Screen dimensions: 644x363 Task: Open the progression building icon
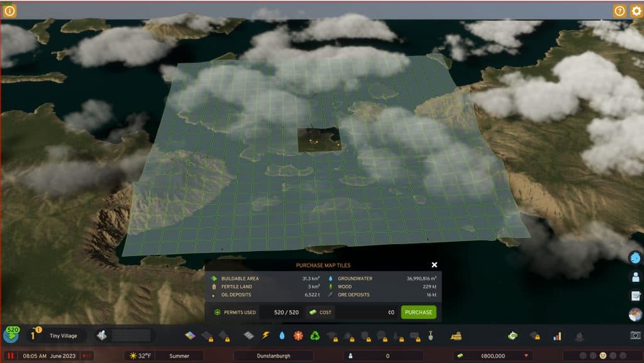click(101, 335)
